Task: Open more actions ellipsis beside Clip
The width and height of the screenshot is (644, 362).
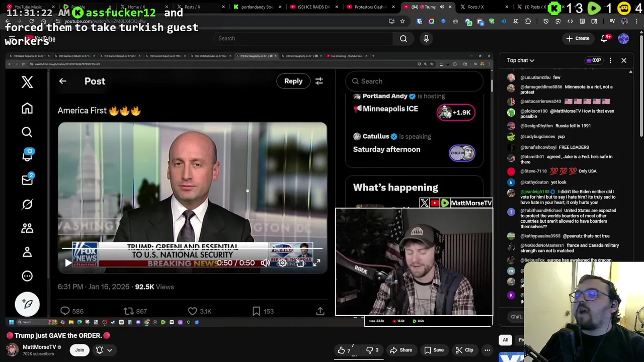Action: (x=487, y=350)
